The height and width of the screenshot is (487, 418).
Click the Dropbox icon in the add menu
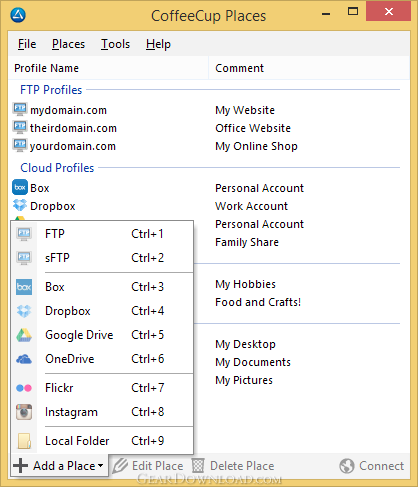tap(24, 311)
